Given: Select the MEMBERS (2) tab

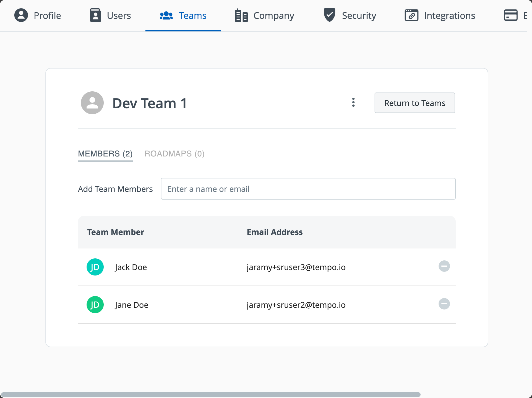Looking at the screenshot, I should coord(105,154).
